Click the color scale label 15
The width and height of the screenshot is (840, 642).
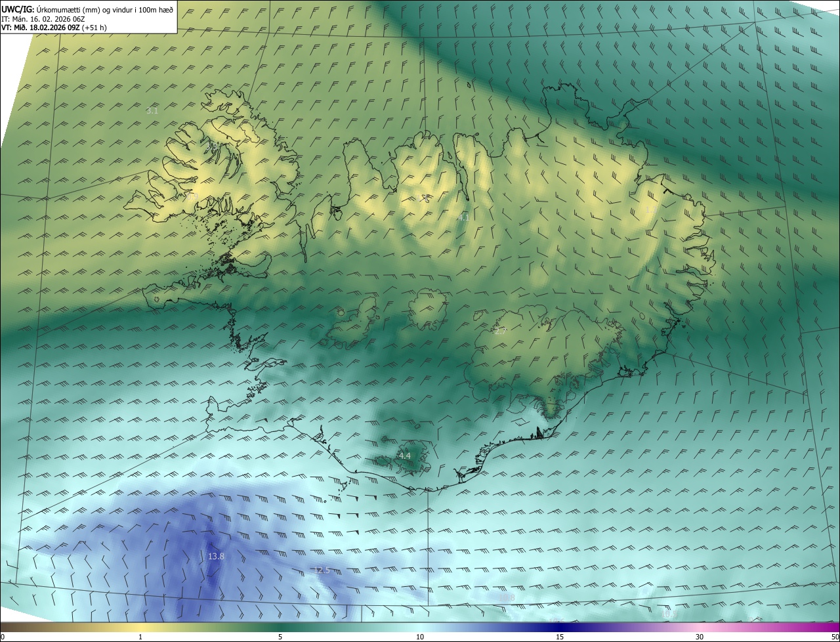pyautogui.click(x=560, y=637)
